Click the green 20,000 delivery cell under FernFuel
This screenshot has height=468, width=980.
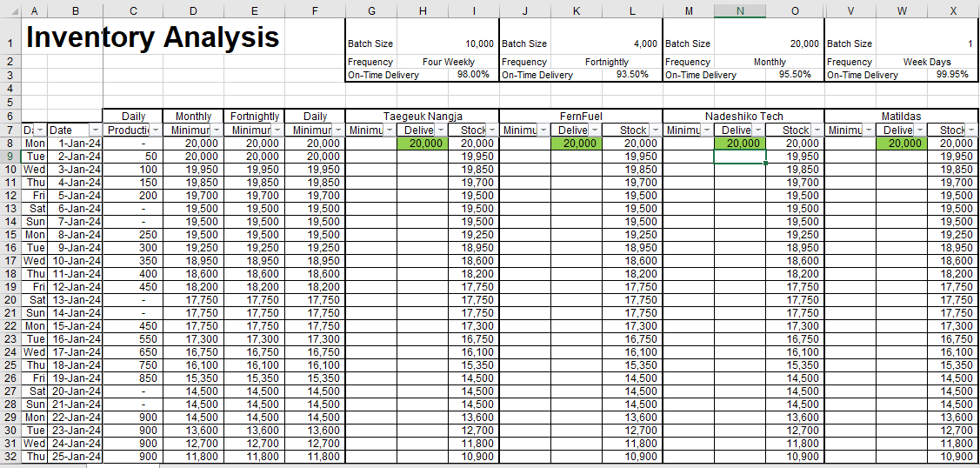577,143
